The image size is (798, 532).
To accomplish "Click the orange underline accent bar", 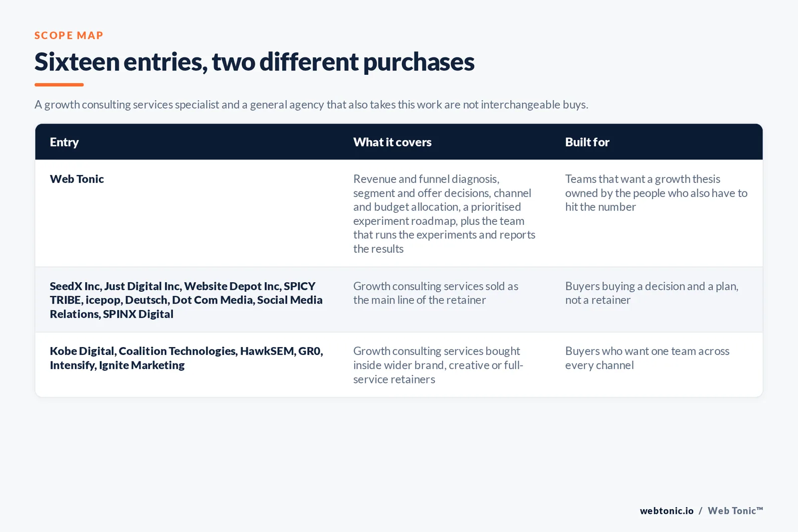I will [x=59, y=85].
